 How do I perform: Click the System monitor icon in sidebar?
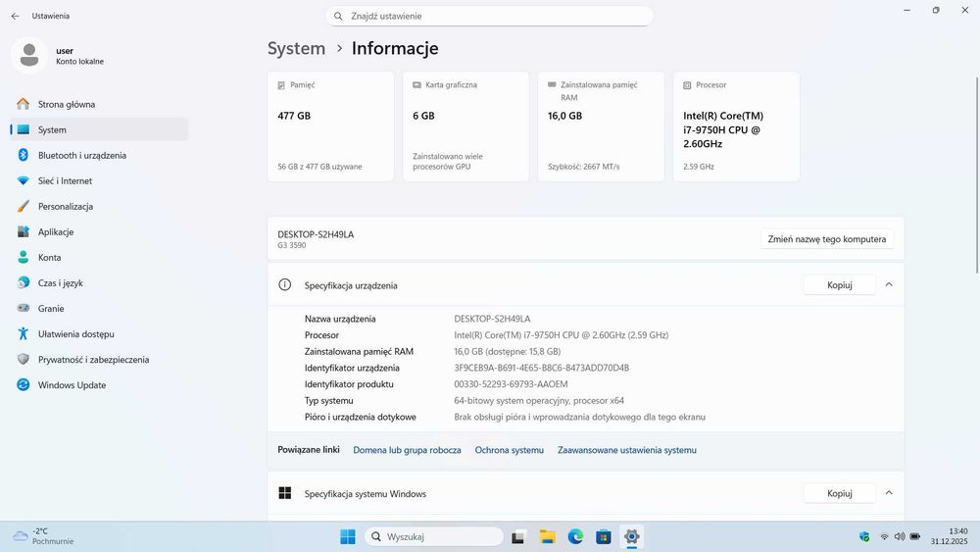[24, 129]
